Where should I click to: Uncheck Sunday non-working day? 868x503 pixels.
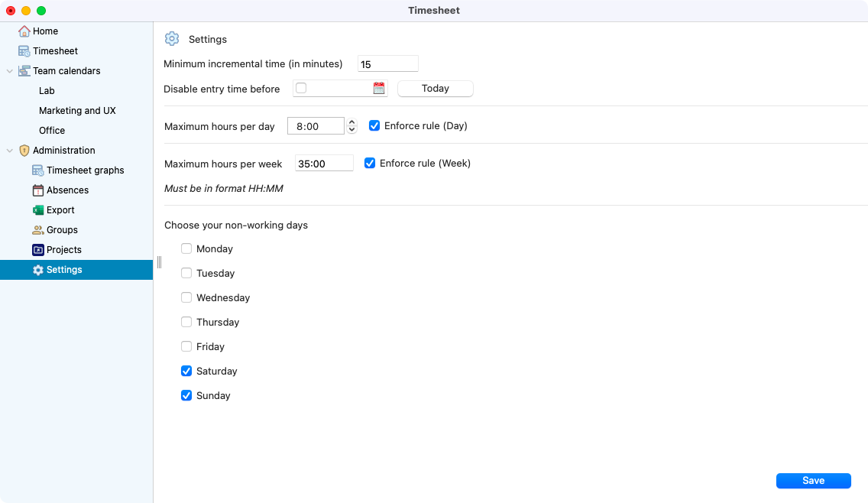(x=186, y=395)
